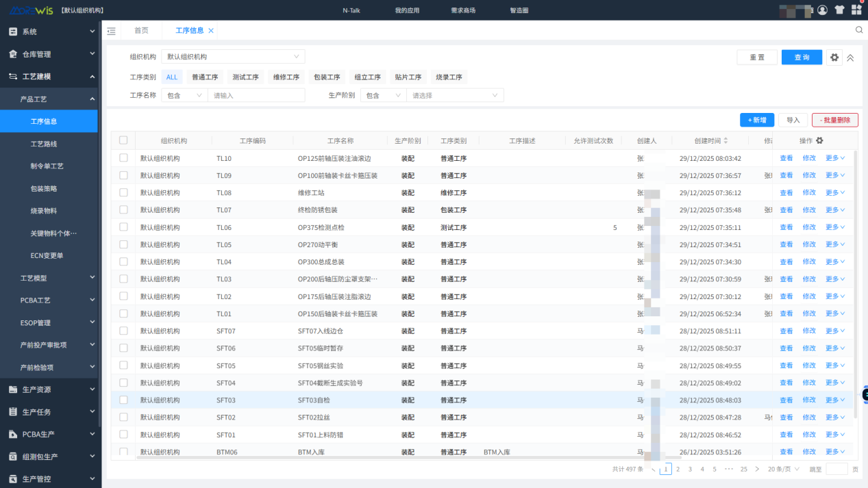Open the 20条/页 page size dropdown
The image size is (868, 488).
click(784, 469)
